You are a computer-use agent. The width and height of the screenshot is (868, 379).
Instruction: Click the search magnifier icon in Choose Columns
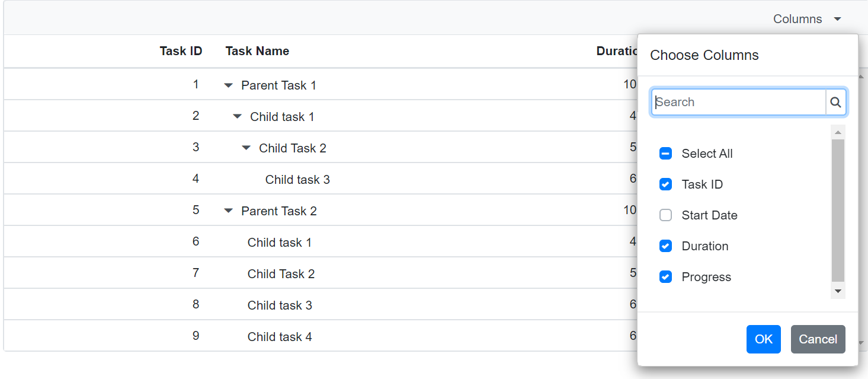836,101
